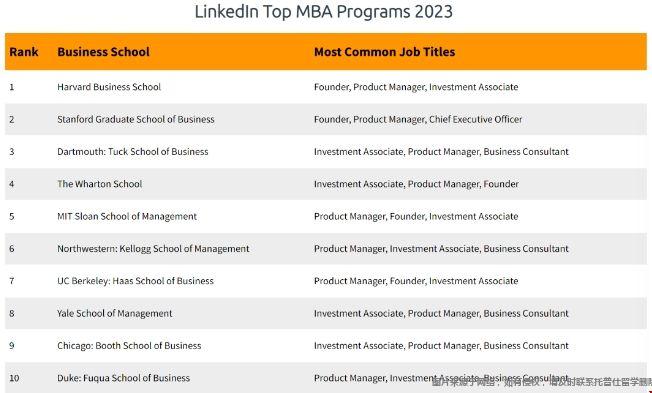
Task: Select The Wharton School entry
Action: click(x=100, y=184)
